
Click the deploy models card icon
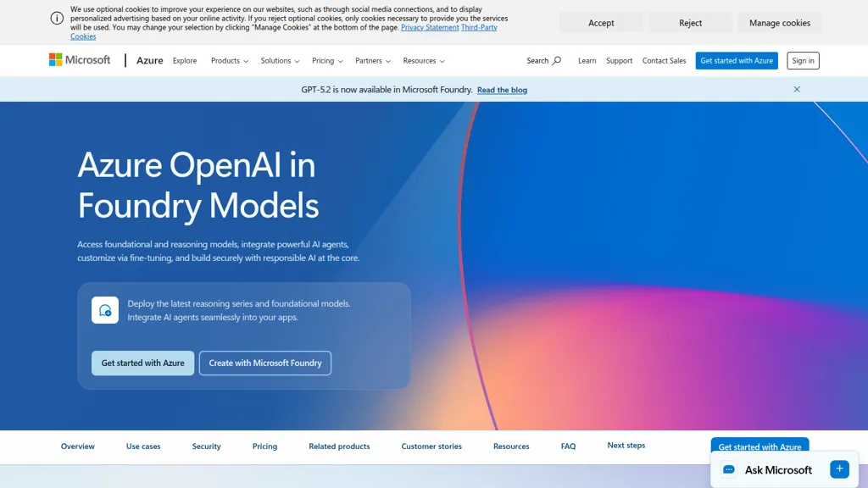pos(105,310)
